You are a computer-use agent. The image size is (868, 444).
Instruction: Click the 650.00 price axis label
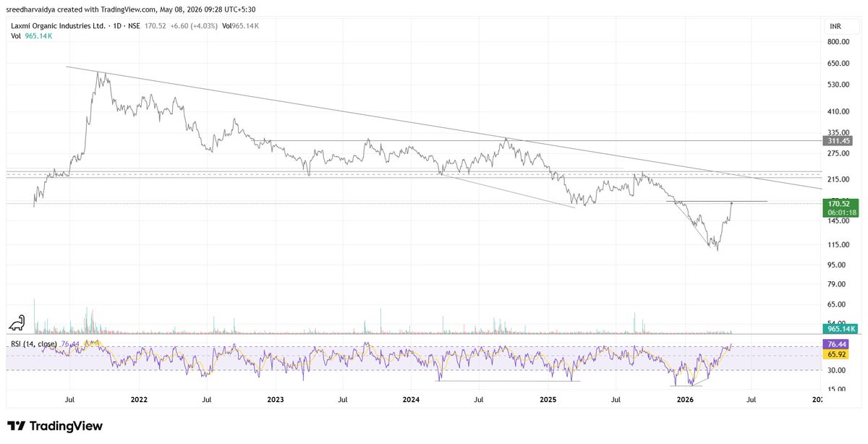839,64
